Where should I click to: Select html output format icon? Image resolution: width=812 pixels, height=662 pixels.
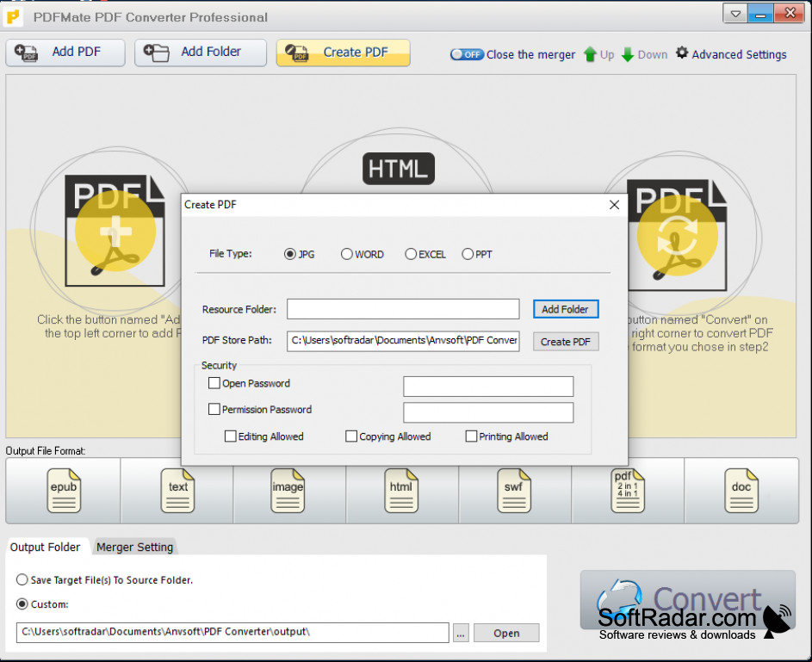(x=400, y=490)
